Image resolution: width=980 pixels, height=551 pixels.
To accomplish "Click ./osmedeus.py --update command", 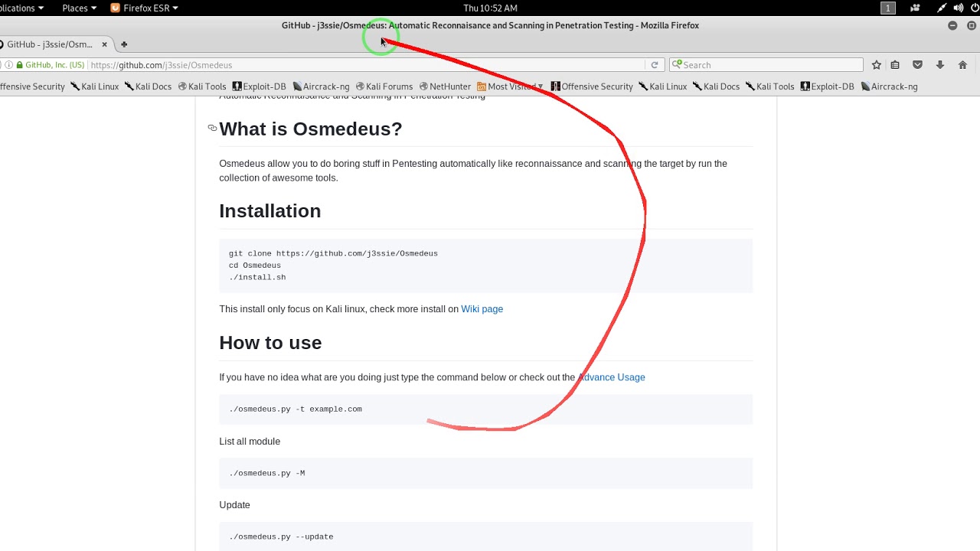I will [281, 537].
